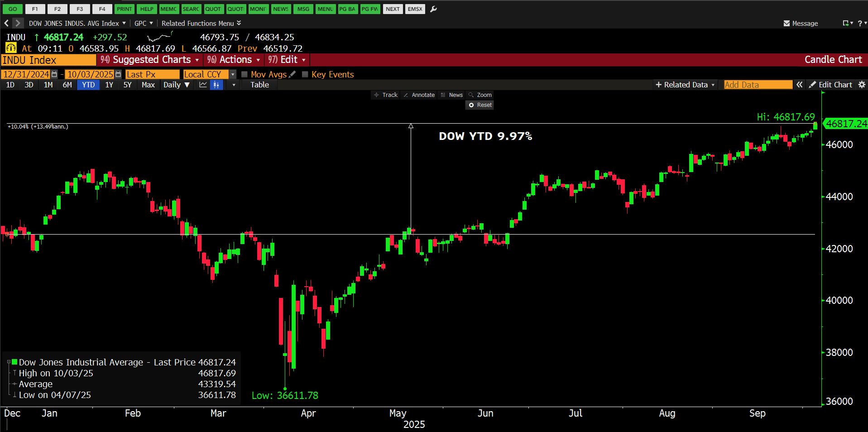Image resolution: width=868 pixels, height=432 pixels.
Task: Open chart settings gear icon
Action: 862,85
